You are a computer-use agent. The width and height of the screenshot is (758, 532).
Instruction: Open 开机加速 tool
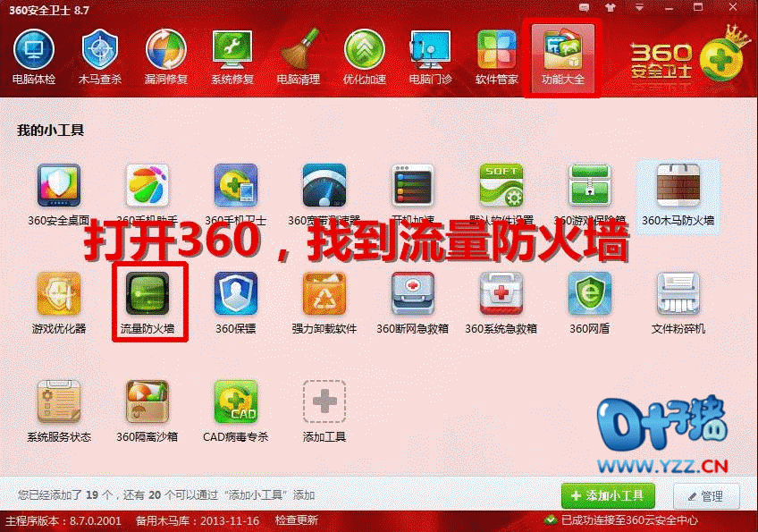click(x=412, y=194)
